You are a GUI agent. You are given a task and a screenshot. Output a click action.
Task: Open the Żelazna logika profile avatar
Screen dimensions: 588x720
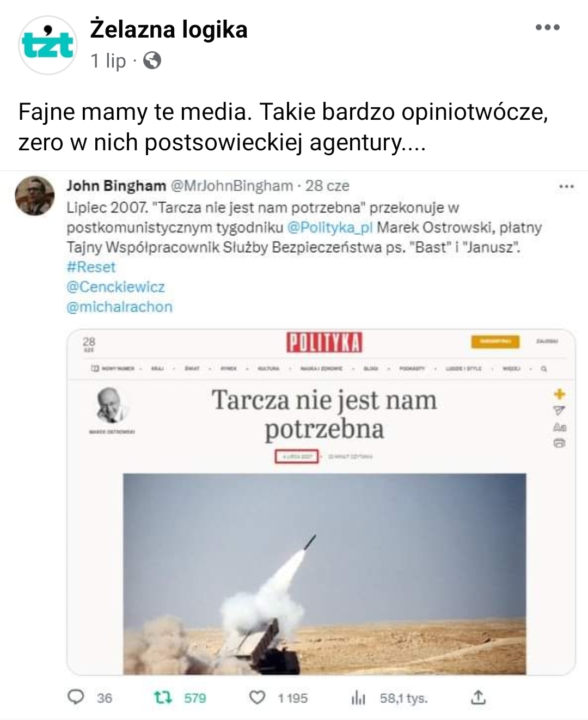point(48,45)
